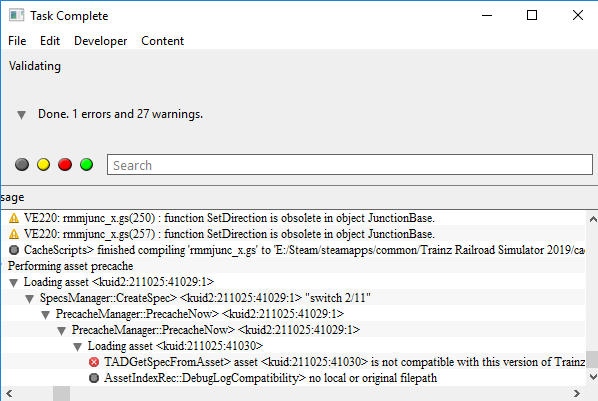This screenshot has width=598, height=401.
Task: Open the Edit menu
Action: click(x=50, y=41)
